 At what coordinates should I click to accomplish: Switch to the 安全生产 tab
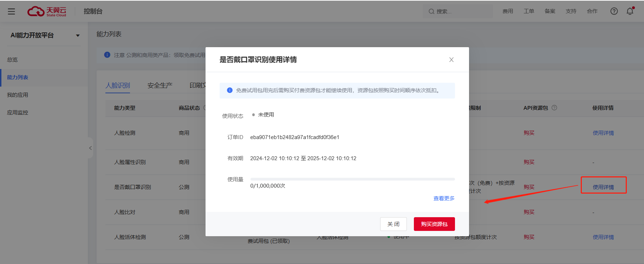coord(160,86)
